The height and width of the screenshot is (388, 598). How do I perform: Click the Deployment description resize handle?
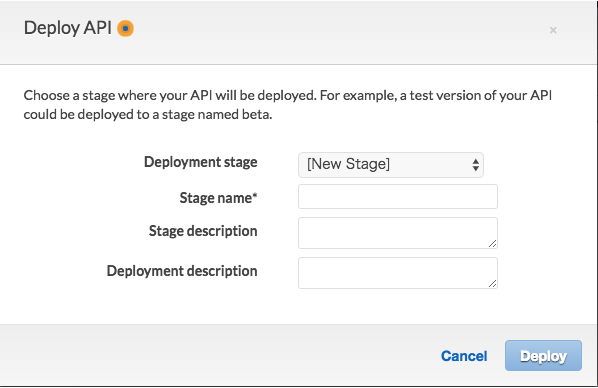point(492,283)
